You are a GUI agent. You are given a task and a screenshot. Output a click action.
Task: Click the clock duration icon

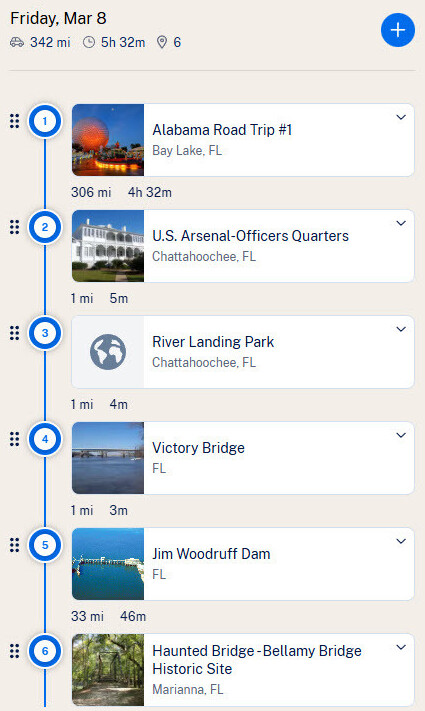pyautogui.click(x=89, y=43)
